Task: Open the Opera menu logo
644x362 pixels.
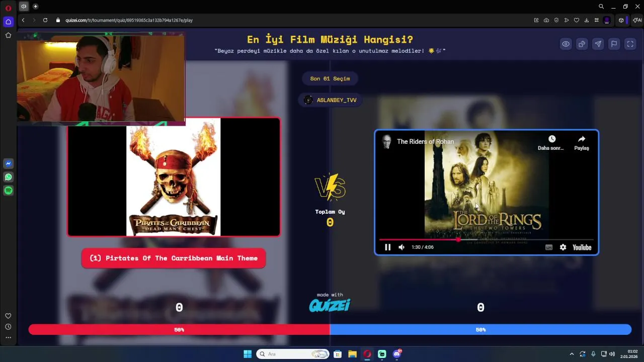Action: [x=8, y=8]
